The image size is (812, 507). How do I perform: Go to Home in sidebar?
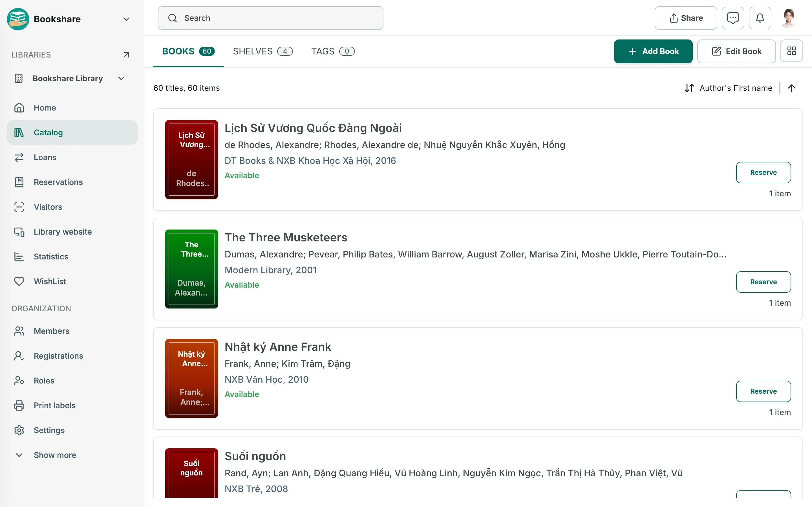(x=72, y=108)
